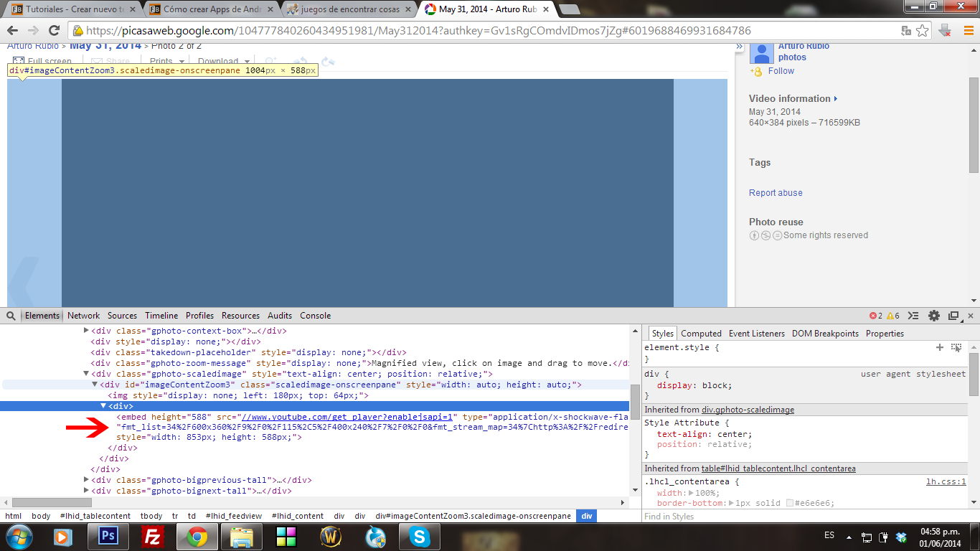Open the Video information dropdown arrow

click(836, 99)
